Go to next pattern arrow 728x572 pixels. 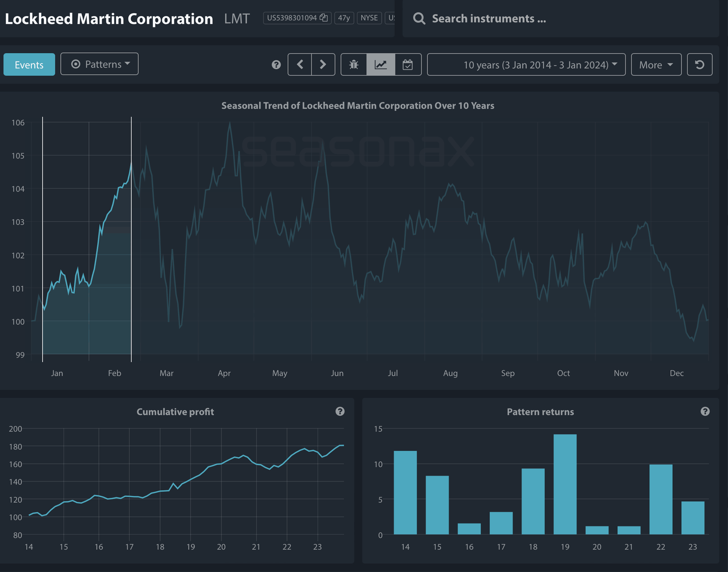point(323,64)
